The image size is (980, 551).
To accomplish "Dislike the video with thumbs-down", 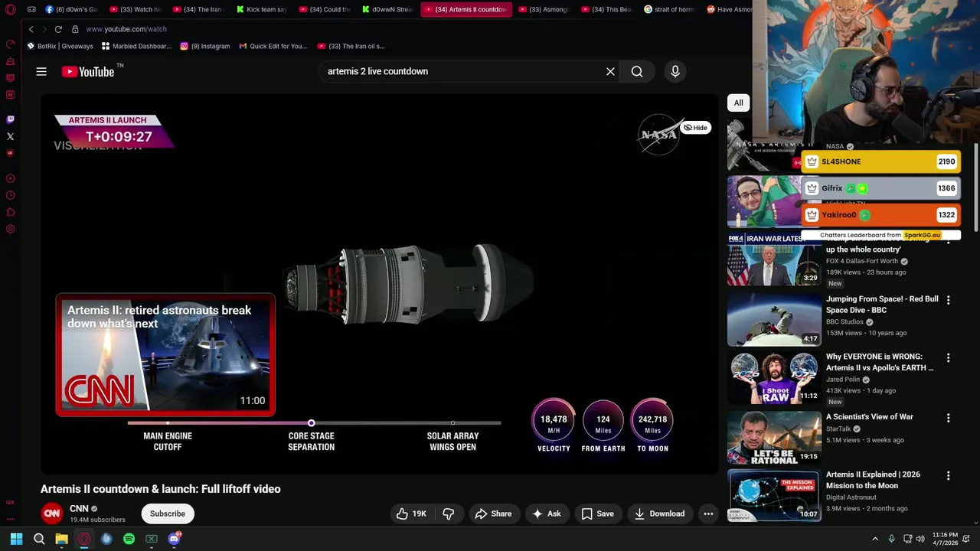I will click(449, 514).
